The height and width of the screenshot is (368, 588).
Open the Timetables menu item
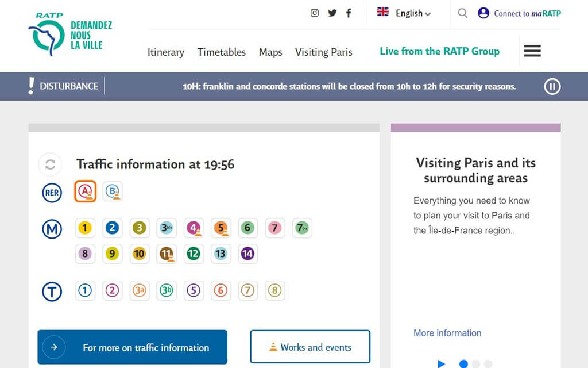pyautogui.click(x=221, y=52)
